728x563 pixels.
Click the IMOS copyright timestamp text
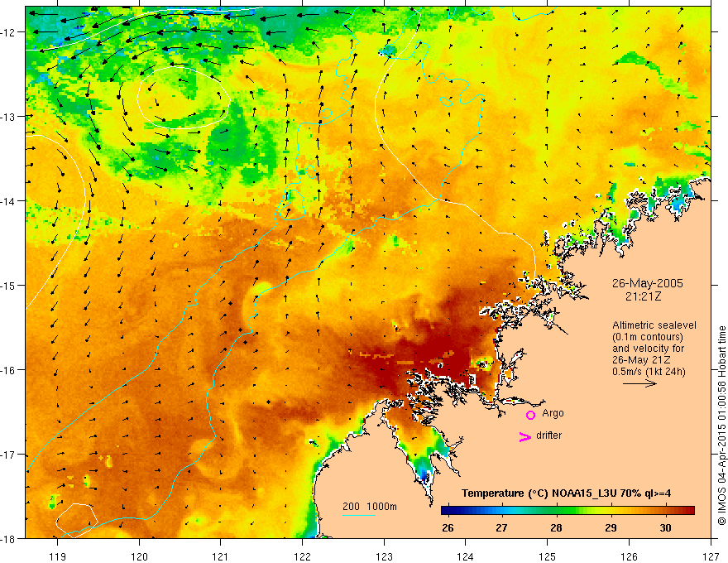722,427
